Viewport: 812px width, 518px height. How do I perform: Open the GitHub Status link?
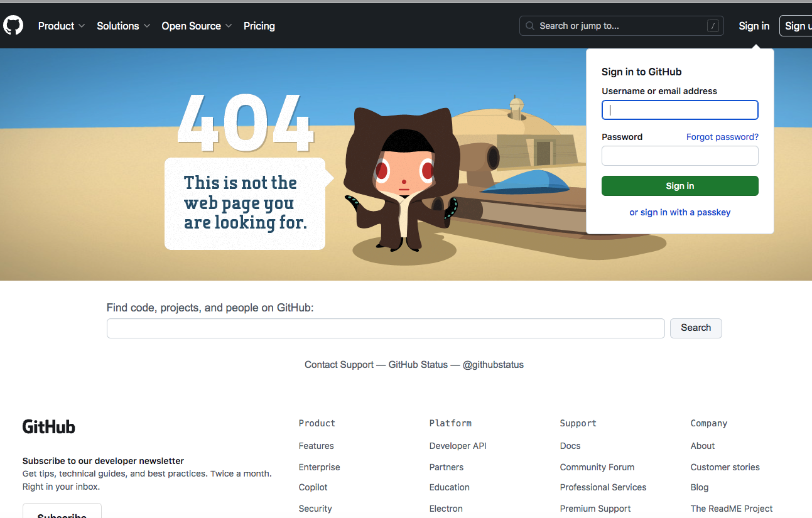pos(418,365)
